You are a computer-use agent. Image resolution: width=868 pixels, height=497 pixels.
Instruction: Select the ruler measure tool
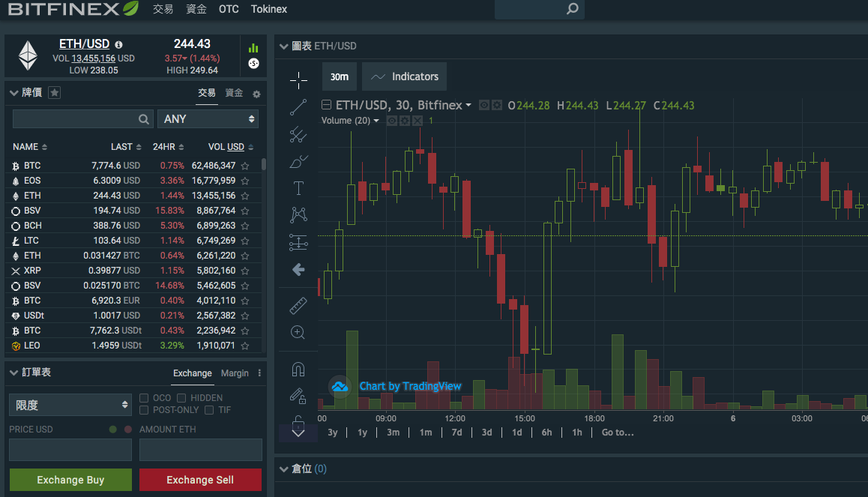tap(298, 306)
